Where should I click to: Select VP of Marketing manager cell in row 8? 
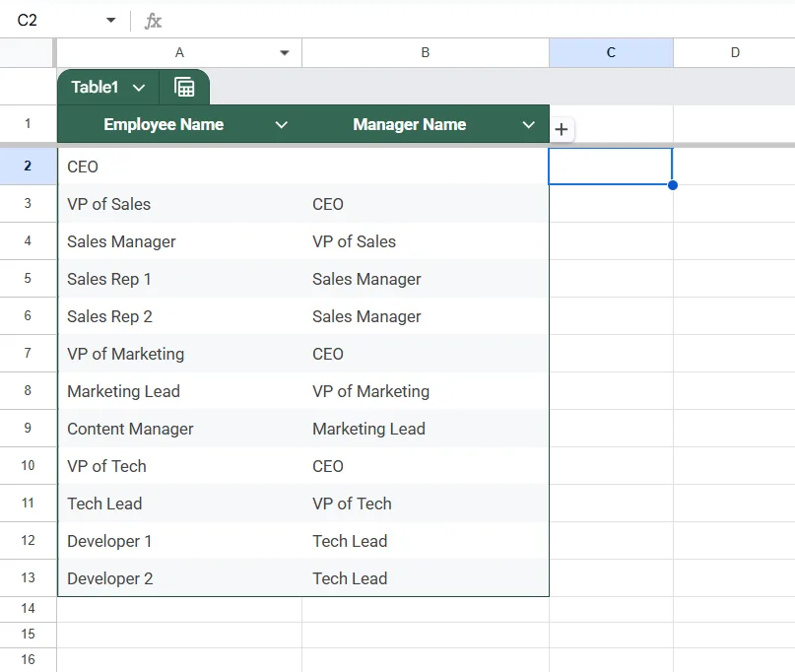pos(426,391)
